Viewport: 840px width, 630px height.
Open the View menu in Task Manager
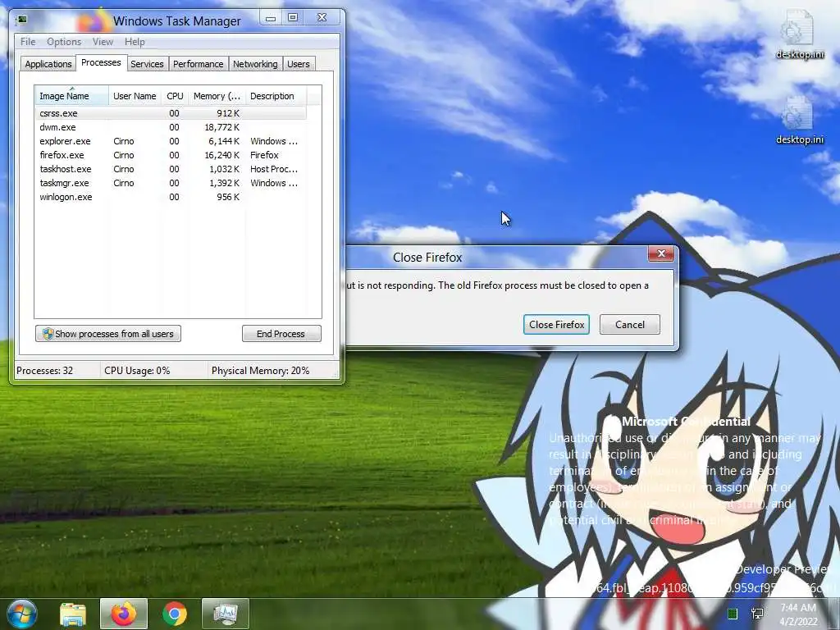103,42
